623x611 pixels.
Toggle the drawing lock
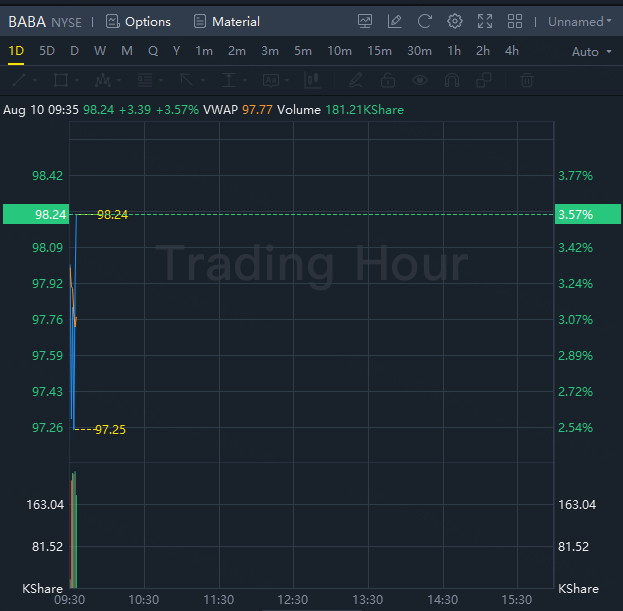(x=387, y=80)
